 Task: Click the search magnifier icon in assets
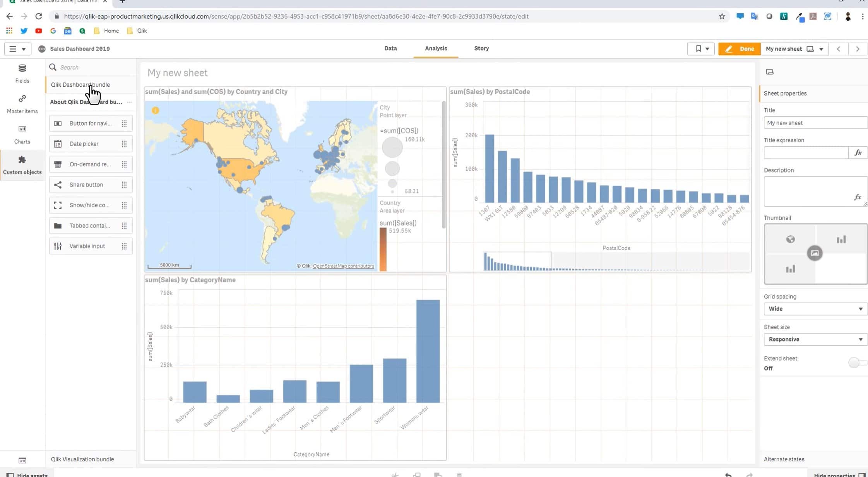[x=53, y=67]
